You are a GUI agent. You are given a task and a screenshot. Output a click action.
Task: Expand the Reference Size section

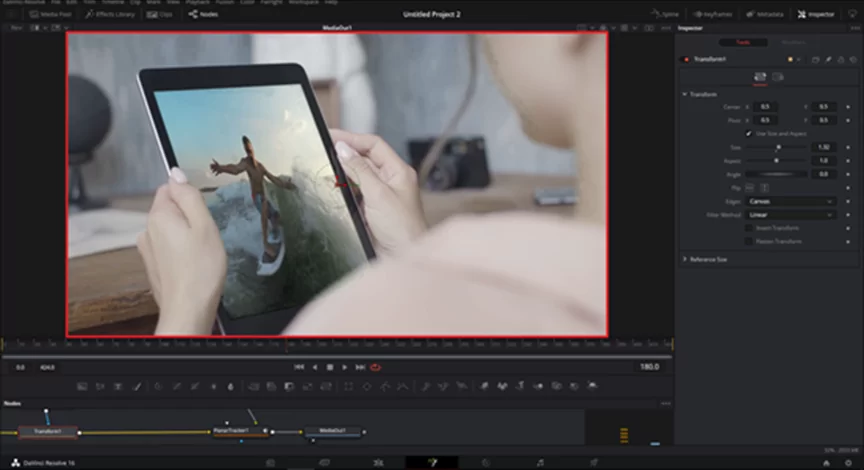[x=685, y=259]
